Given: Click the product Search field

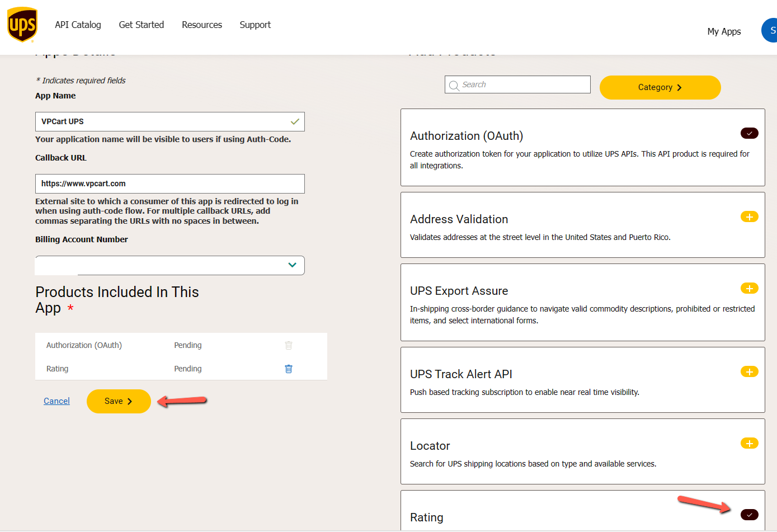Looking at the screenshot, I should pos(517,84).
